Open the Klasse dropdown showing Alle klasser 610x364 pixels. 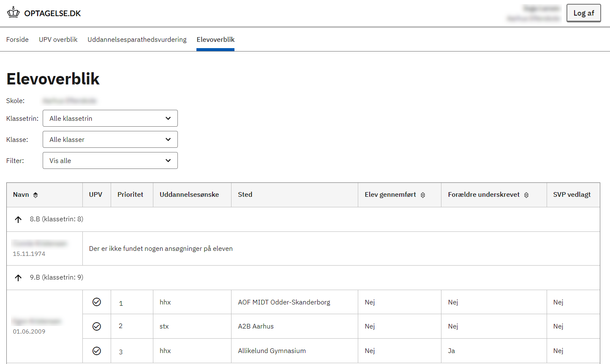pyautogui.click(x=110, y=139)
